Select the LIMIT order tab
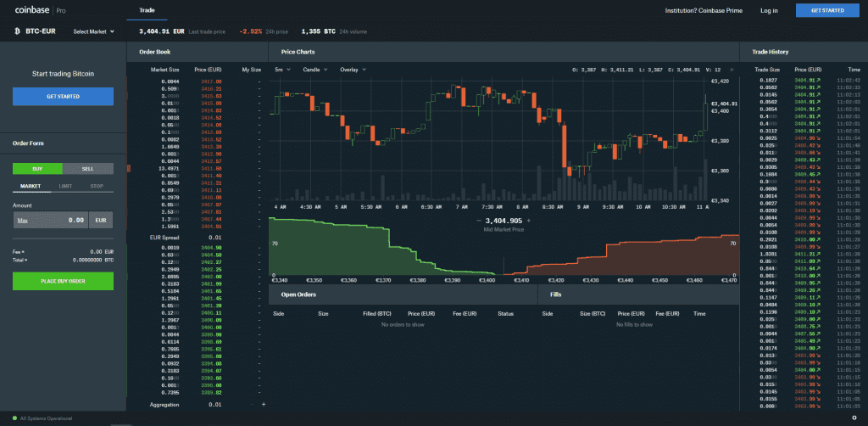 coord(64,186)
